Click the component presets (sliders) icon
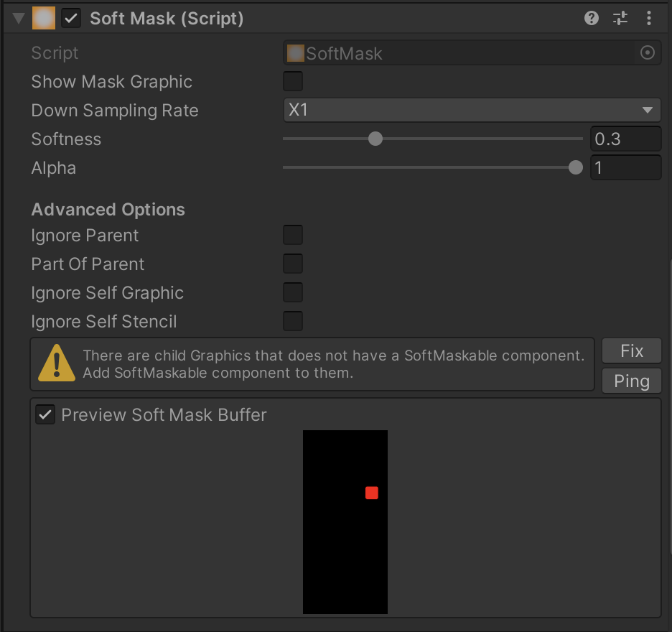 pos(620,18)
